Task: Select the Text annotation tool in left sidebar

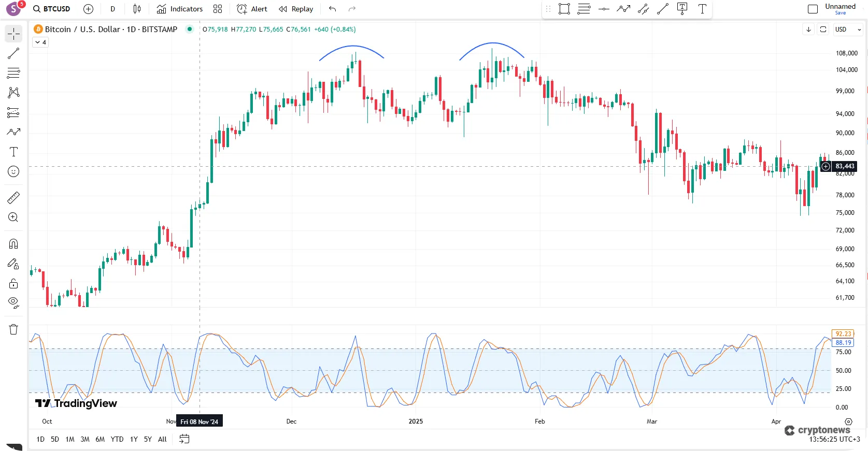Action: (13, 152)
